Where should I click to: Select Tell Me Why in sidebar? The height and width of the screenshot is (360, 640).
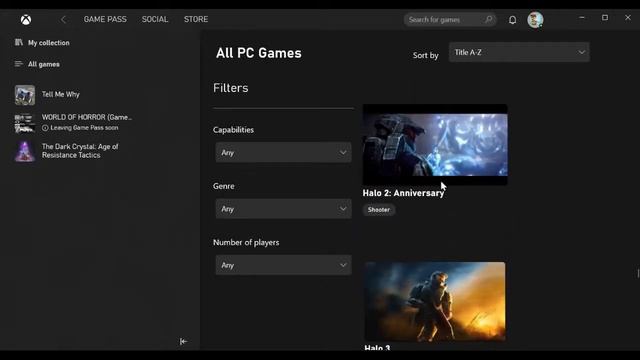coord(60,94)
